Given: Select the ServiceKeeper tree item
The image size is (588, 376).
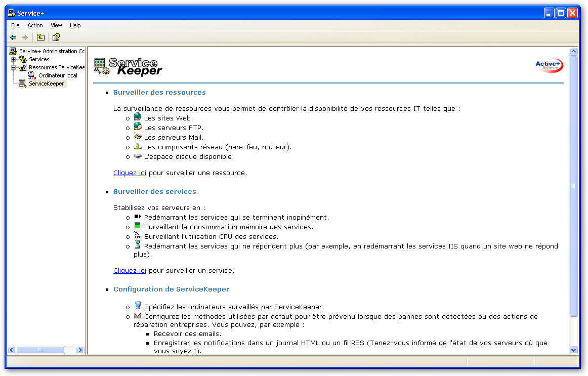Looking at the screenshot, I should [x=47, y=83].
